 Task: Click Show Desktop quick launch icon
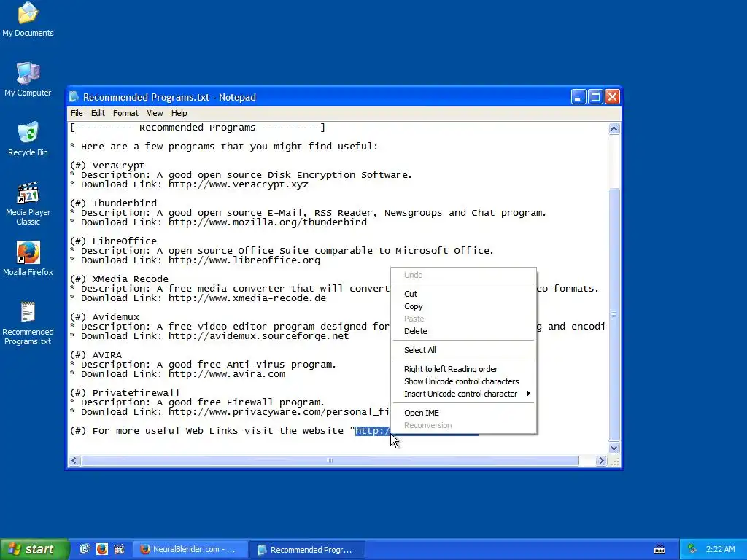pyautogui.click(x=85, y=549)
